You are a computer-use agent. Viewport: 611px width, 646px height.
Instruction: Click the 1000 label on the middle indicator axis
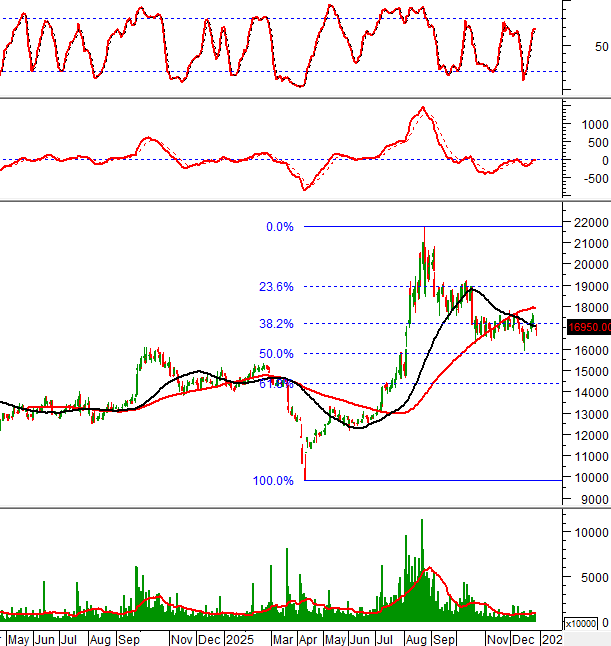pyautogui.click(x=592, y=125)
